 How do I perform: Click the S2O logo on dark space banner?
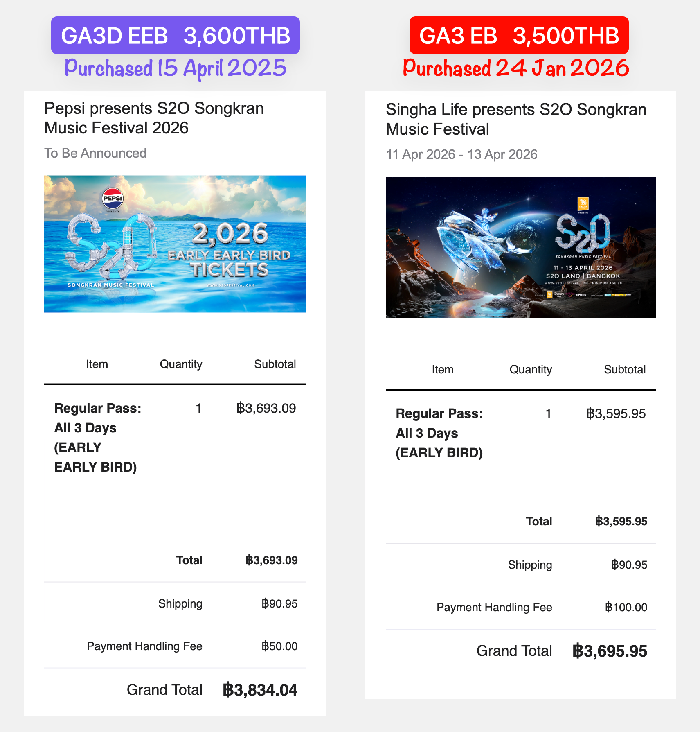point(583,234)
